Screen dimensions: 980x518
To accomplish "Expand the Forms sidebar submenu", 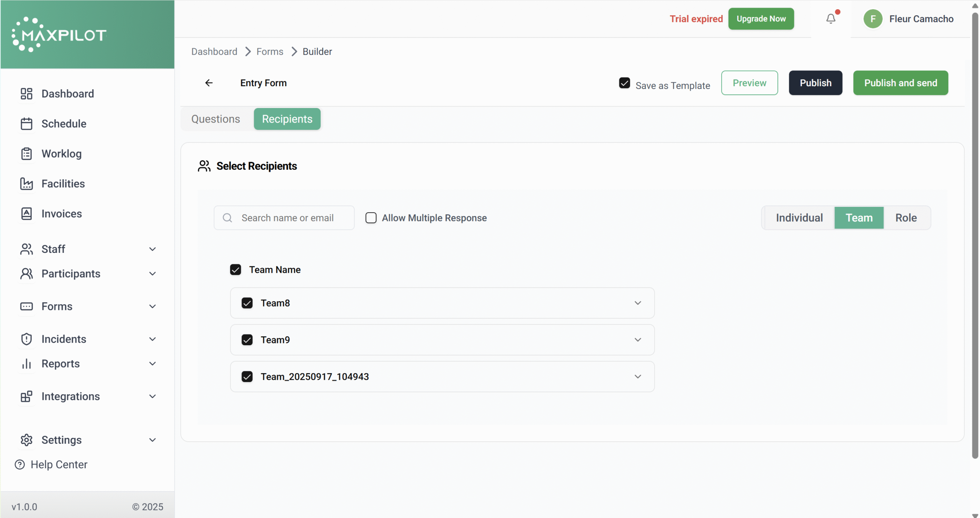I will point(152,307).
